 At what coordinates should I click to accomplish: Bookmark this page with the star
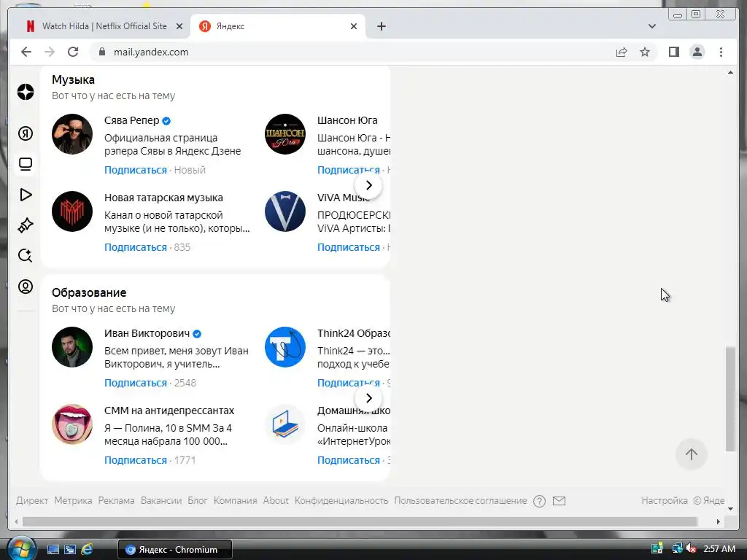point(645,52)
